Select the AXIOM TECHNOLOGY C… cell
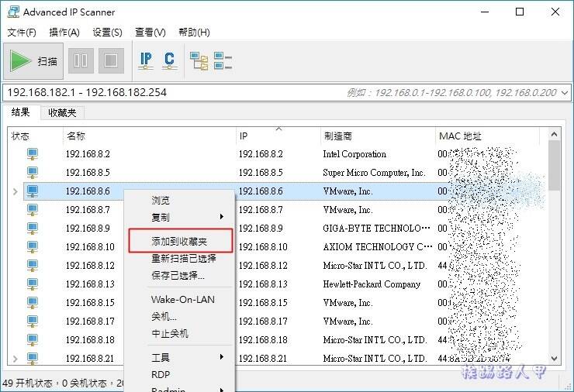Viewport: 574px width, 392px height. coord(378,247)
